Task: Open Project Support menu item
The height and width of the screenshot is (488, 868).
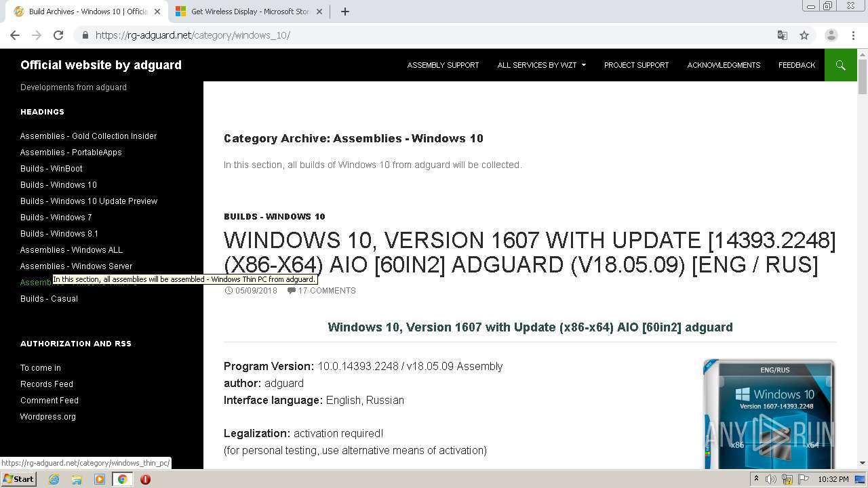Action: tap(636, 65)
